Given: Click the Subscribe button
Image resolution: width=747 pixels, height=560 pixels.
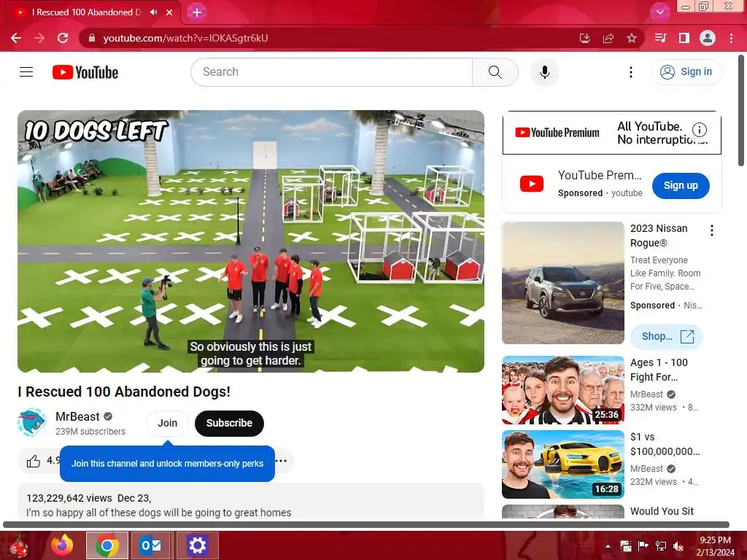Looking at the screenshot, I should pos(229,423).
